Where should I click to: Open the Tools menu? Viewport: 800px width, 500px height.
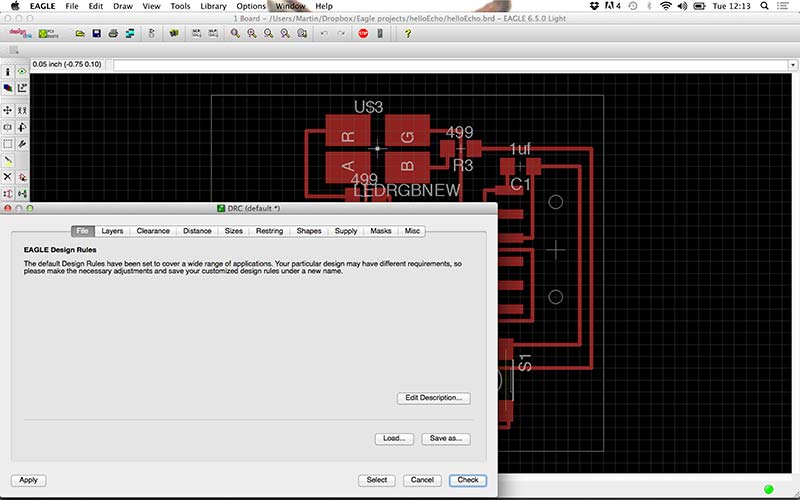point(180,6)
